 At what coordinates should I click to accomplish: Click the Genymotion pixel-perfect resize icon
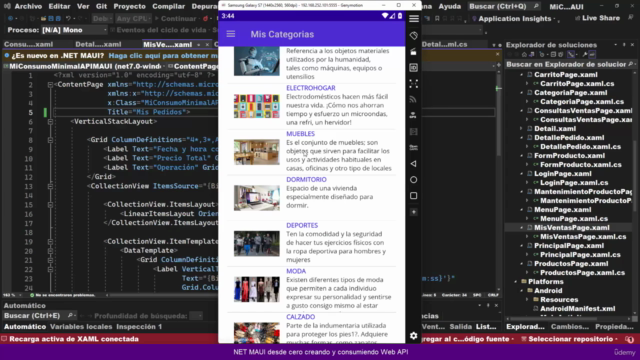coord(413,84)
